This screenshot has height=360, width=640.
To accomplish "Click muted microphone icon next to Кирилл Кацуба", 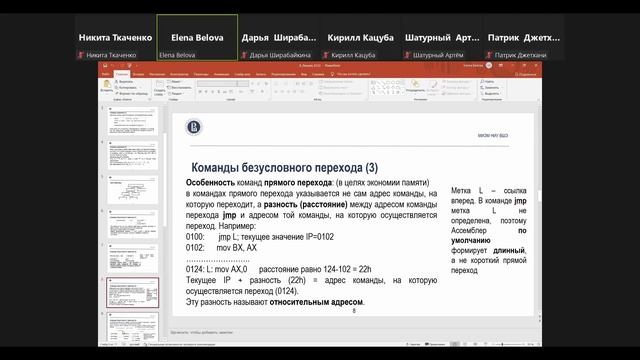I will point(326,55).
